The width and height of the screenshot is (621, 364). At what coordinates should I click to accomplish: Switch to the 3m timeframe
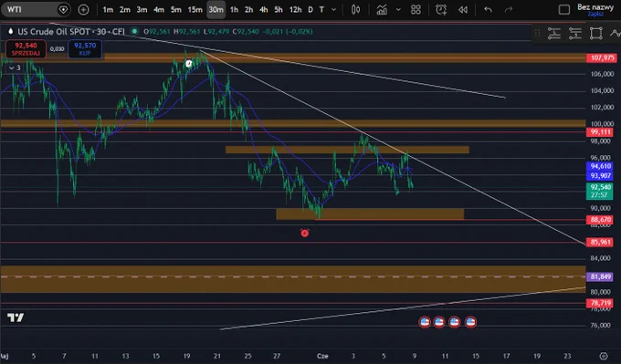[x=142, y=9]
